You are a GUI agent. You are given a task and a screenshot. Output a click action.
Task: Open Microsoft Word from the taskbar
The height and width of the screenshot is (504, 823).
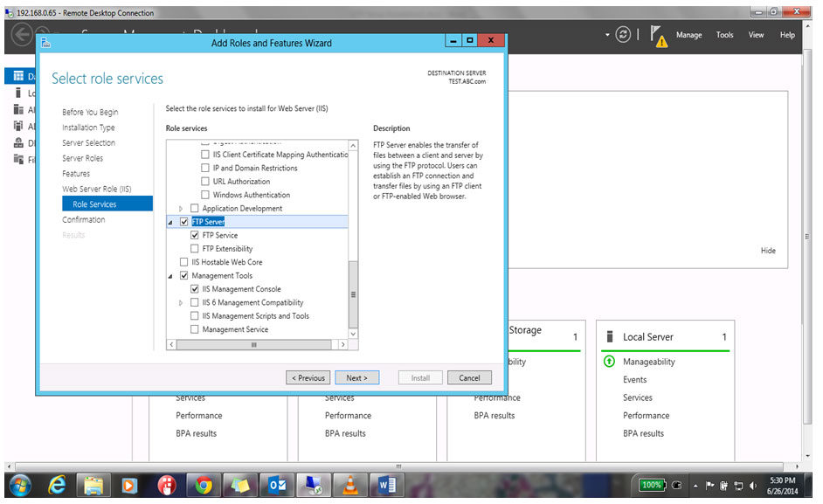[x=387, y=485]
